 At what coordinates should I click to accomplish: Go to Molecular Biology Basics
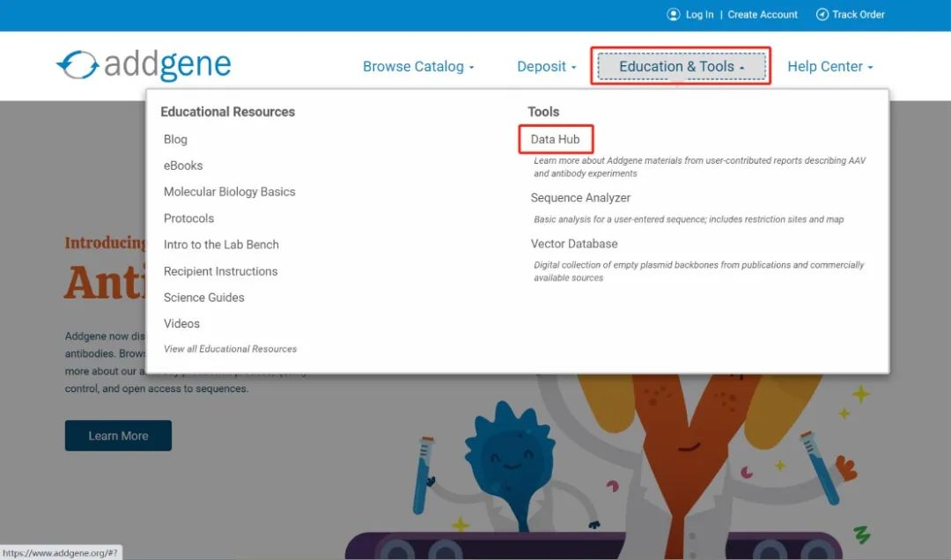[229, 192]
